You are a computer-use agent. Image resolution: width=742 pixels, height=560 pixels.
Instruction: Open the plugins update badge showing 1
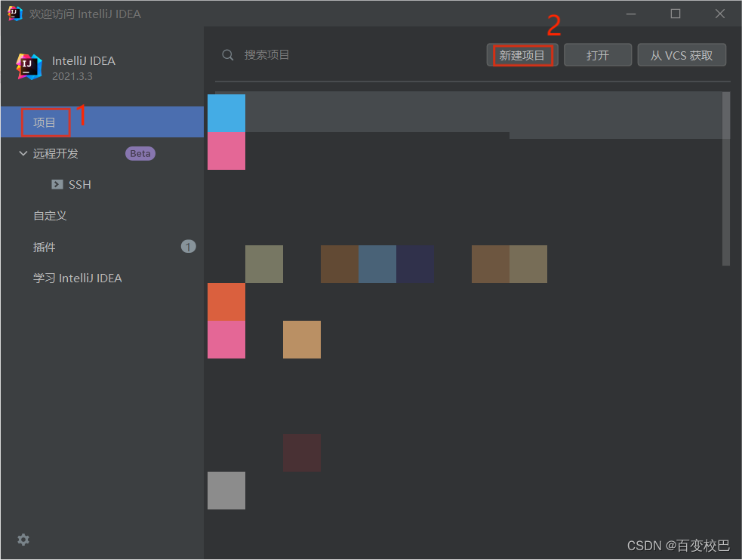(189, 247)
